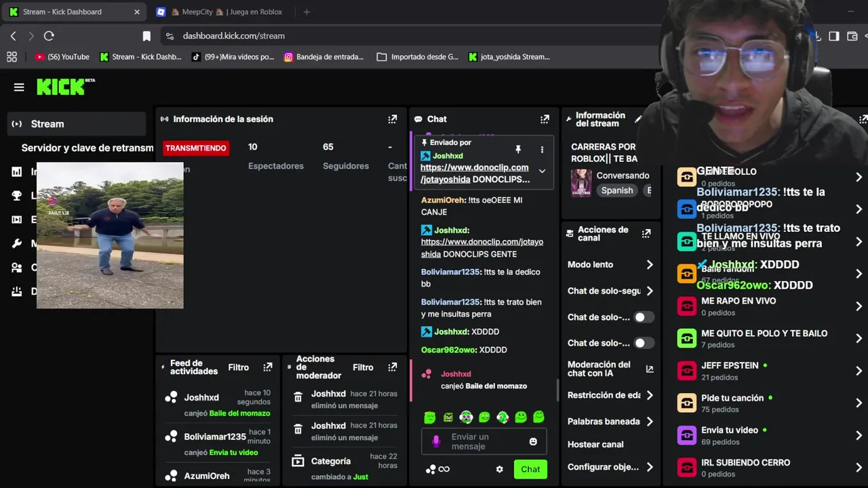Pop out the Chat panel
The width and height of the screenshot is (868, 488).
[545, 119]
